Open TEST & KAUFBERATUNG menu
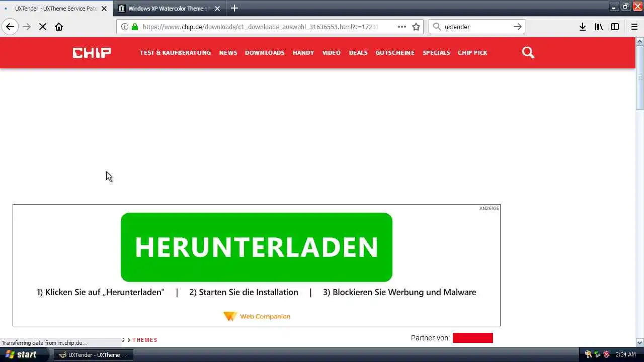 click(175, 53)
